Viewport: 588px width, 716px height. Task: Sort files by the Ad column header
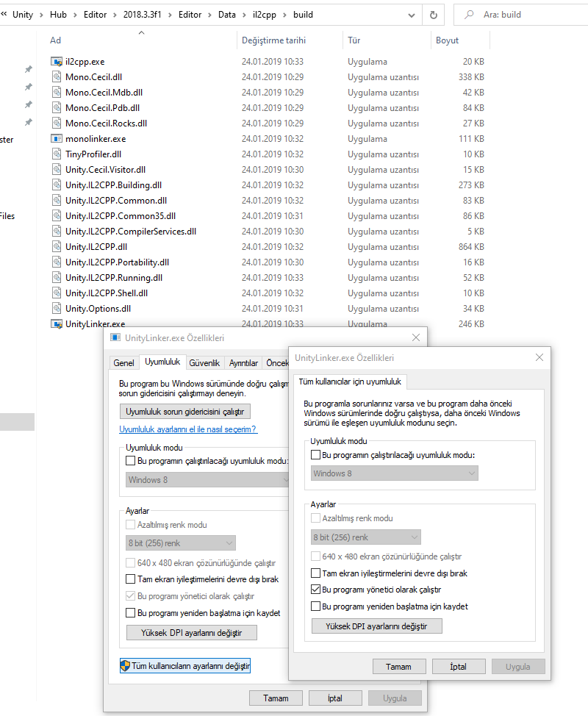tap(55, 40)
